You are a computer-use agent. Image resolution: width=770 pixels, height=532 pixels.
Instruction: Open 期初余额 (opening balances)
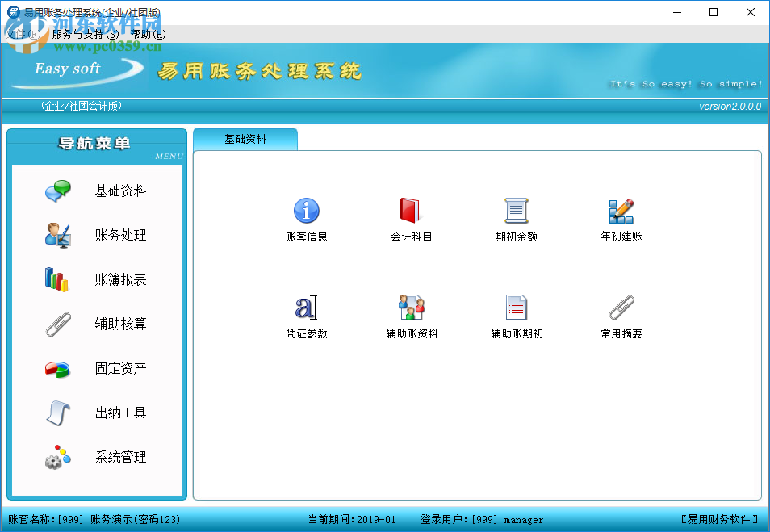point(515,220)
